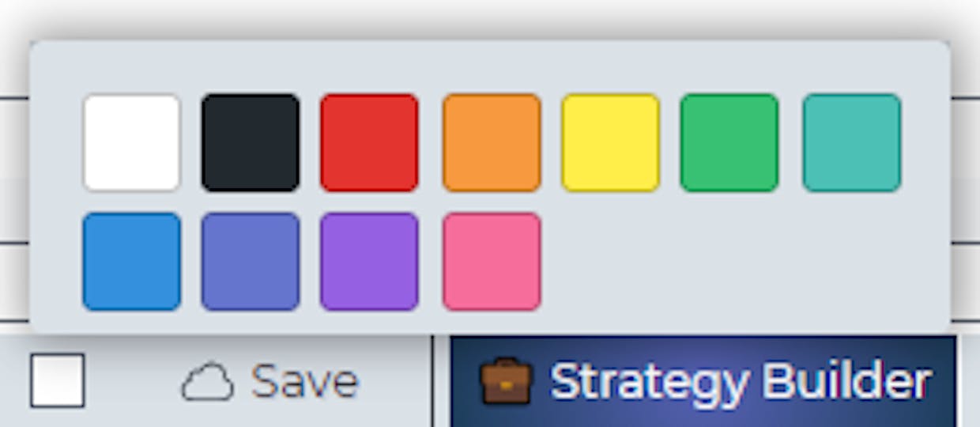Select the red color swatch
Image resolution: width=980 pixels, height=427 pixels.
coord(369,143)
